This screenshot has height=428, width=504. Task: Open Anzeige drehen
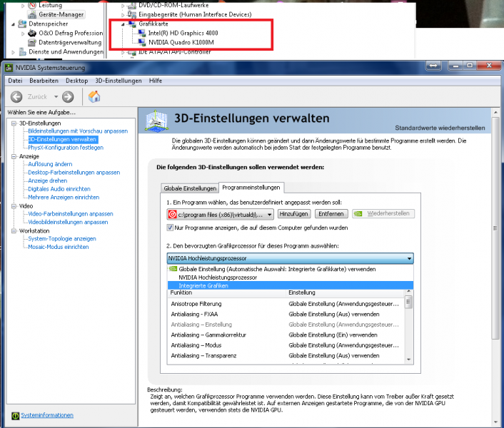click(48, 180)
